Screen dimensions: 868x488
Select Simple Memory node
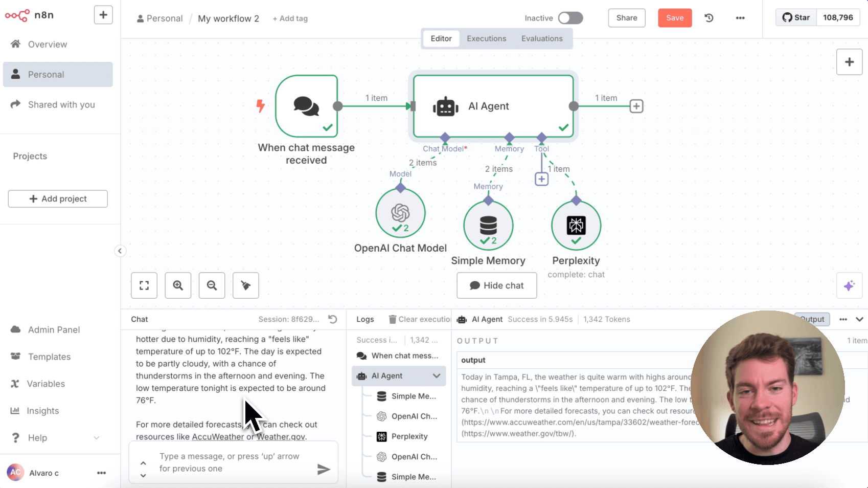pyautogui.click(x=488, y=226)
